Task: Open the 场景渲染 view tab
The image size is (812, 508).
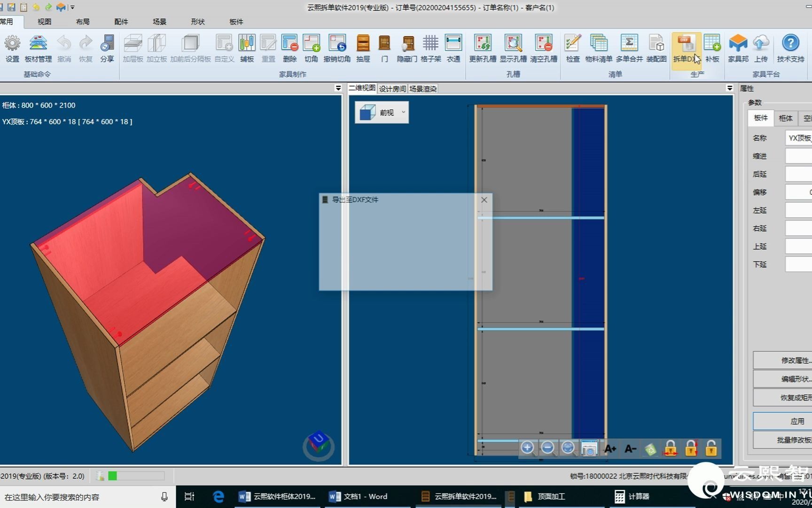Action: point(423,89)
